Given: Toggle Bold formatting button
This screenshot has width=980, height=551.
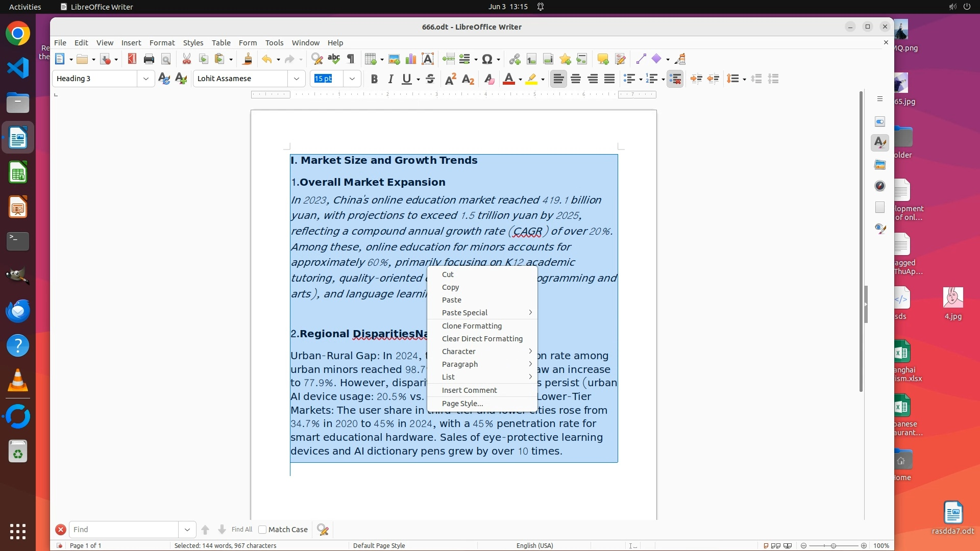Looking at the screenshot, I should [x=374, y=79].
